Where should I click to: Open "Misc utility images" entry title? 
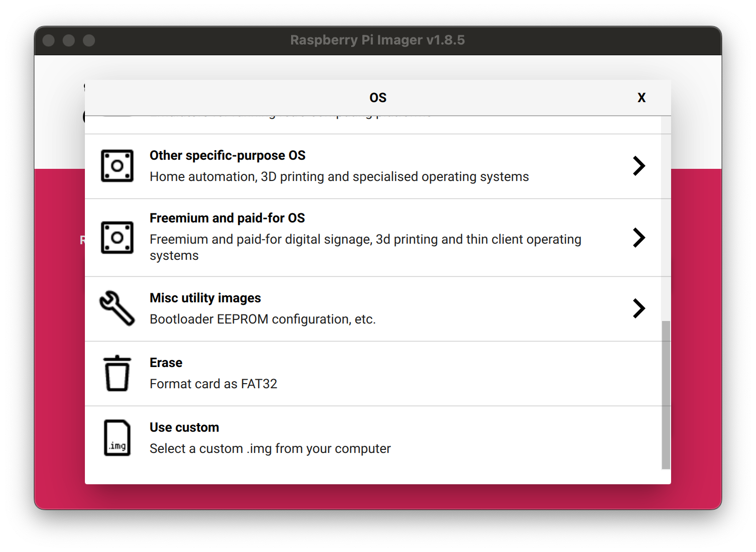tap(205, 298)
